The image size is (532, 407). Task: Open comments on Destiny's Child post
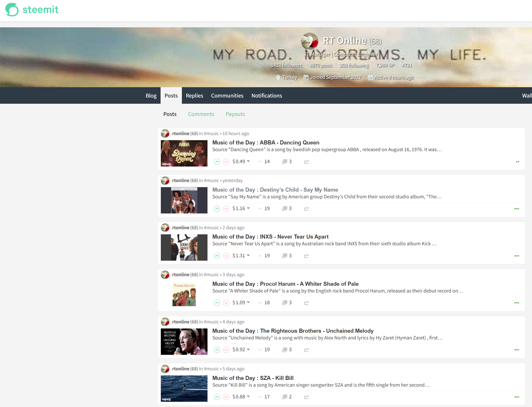click(x=287, y=209)
